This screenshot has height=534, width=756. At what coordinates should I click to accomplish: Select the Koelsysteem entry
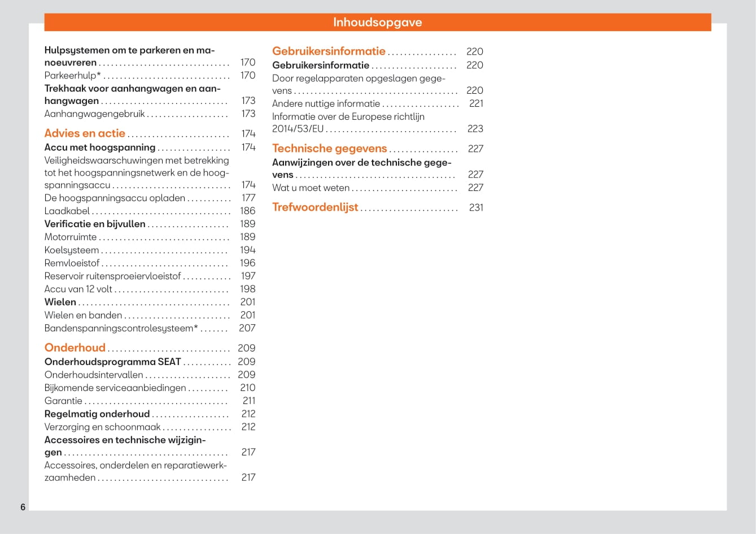[x=72, y=250]
